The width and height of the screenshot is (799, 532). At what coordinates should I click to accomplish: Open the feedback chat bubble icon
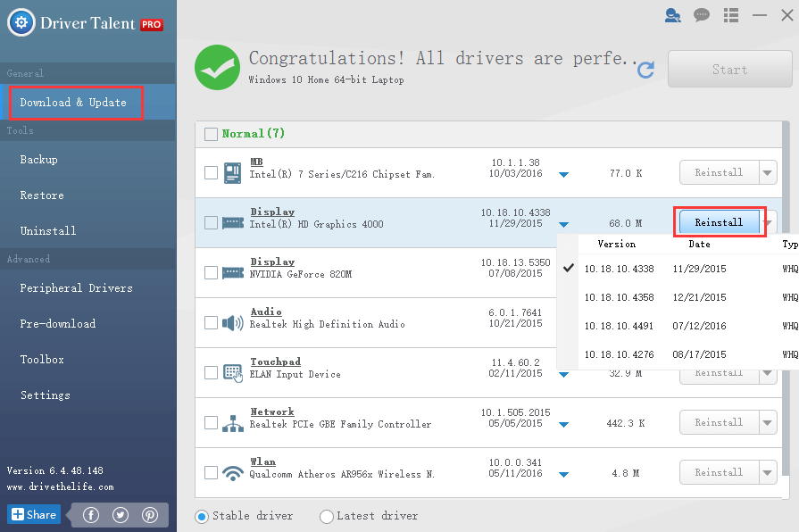coord(702,15)
